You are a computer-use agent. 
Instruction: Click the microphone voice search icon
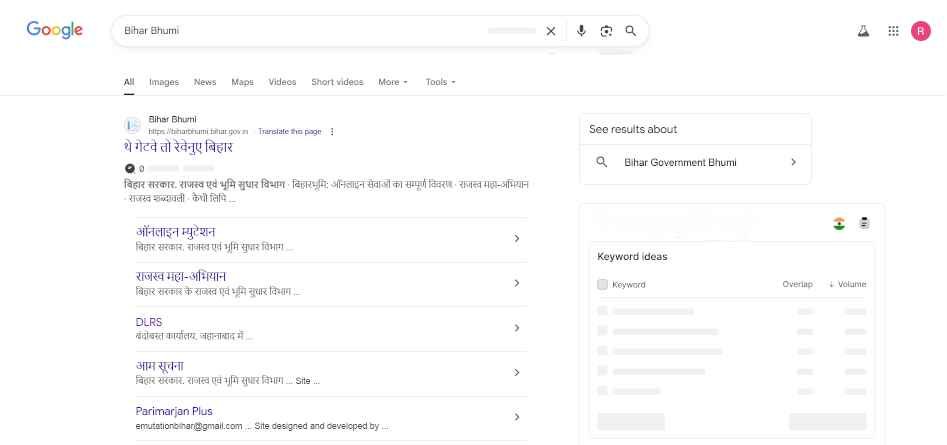[581, 31]
